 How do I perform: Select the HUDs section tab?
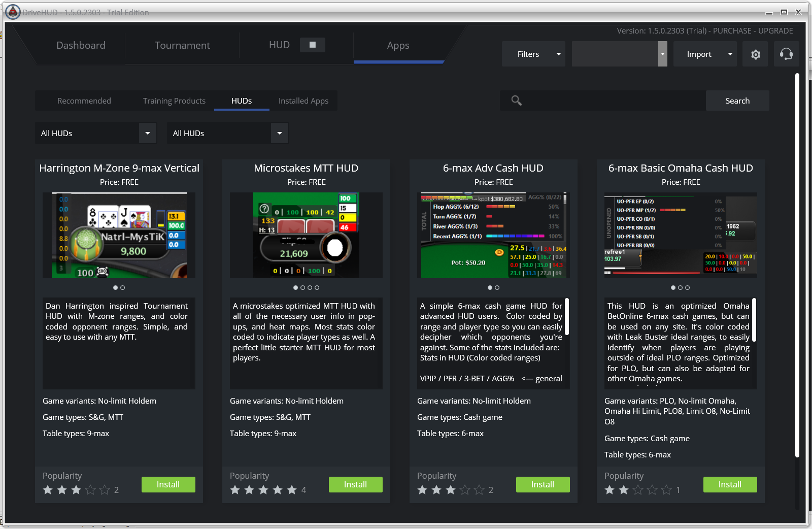point(242,101)
